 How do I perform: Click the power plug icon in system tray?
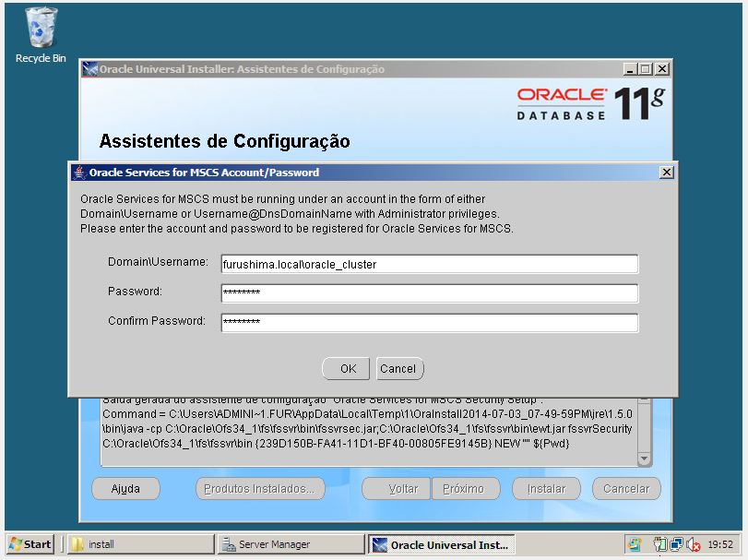(660, 543)
